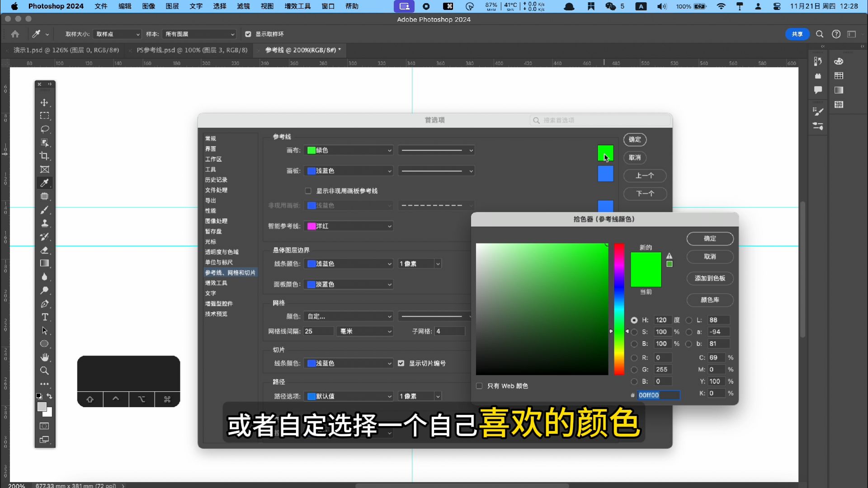
Task: Select the L lightness radio button
Action: tap(689, 320)
